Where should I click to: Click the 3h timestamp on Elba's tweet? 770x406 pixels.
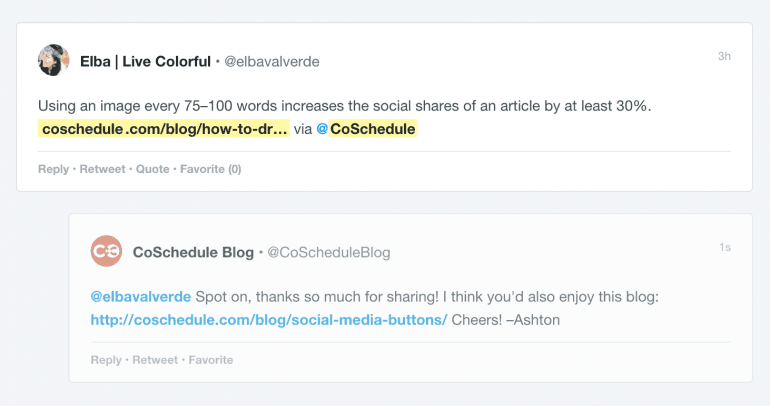pyautogui.click(x=724, y=56)
